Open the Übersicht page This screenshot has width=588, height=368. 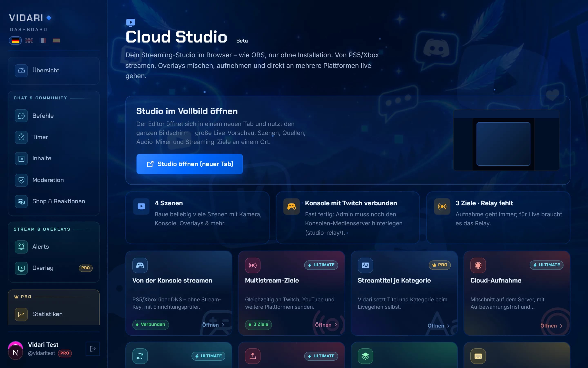[x=54, y=71]
